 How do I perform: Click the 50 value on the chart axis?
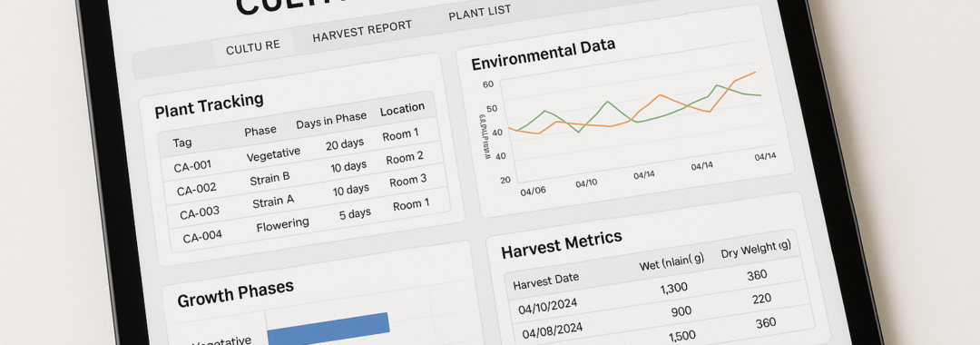(491, 109)
